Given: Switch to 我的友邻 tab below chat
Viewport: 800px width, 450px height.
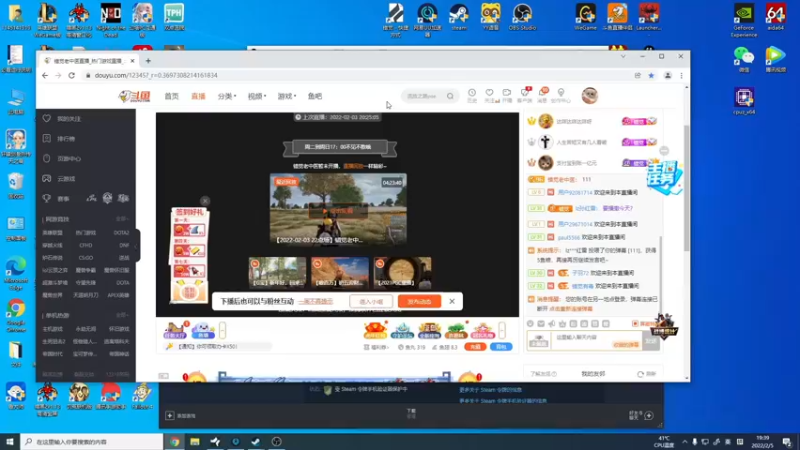Looking at the screenshot, I should [593, 374].
